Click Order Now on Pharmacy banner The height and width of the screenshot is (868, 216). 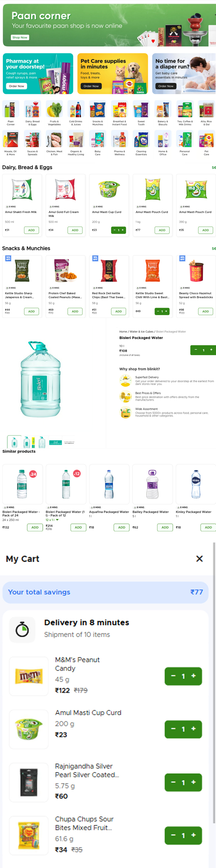(16, 86)
